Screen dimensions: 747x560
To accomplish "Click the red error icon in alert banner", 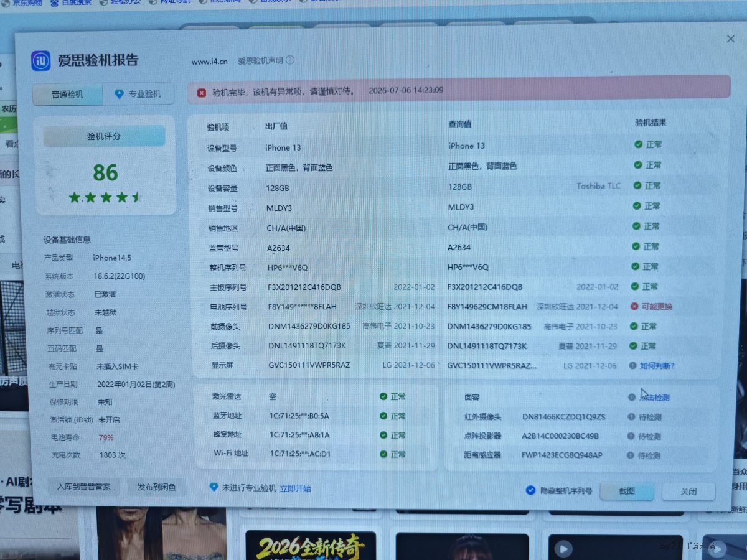I will point(202,93).
